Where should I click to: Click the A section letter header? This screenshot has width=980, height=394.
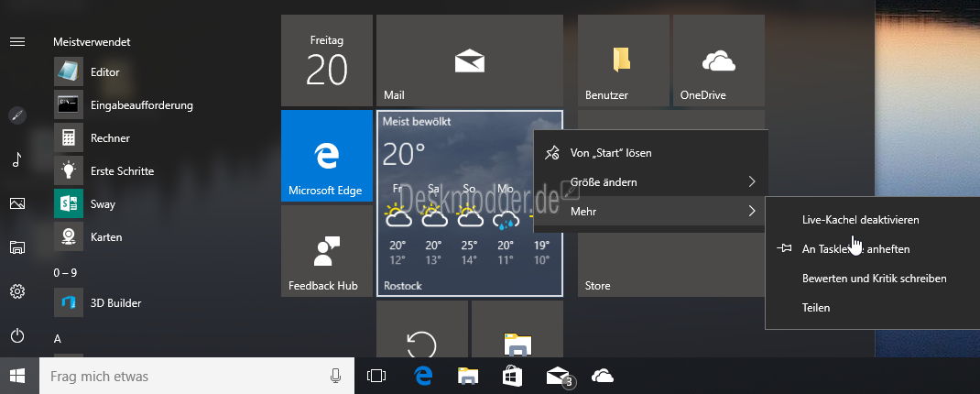(57, 339)
